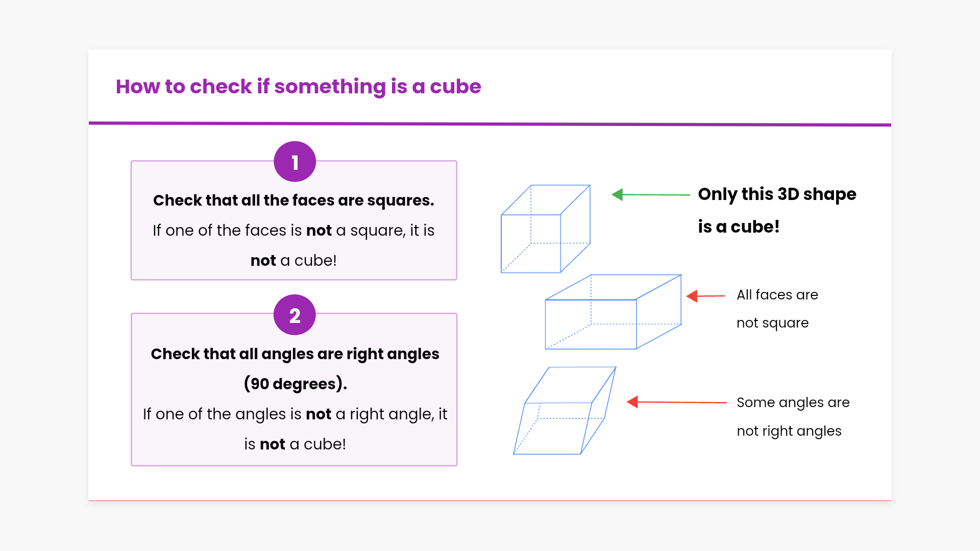The image size is (980, 551).
Task: Click the green arrow pointing at the cube
Action: pos(650,194)
